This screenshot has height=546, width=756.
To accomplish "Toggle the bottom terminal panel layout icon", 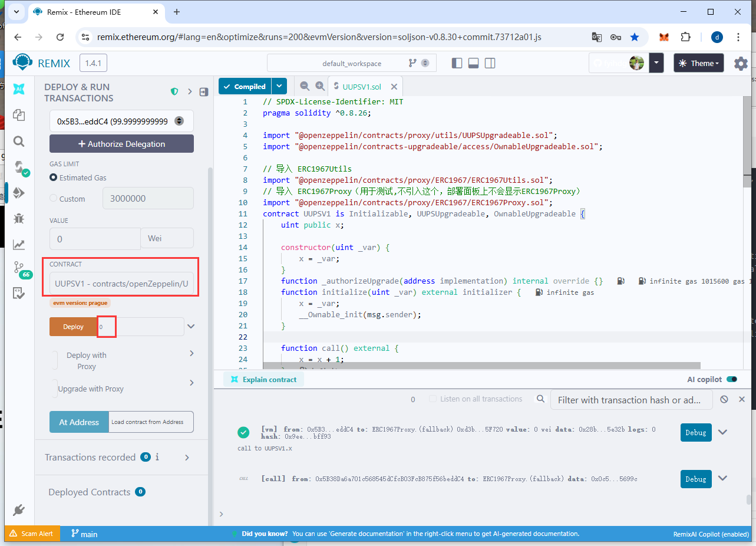I will [x=473, y=63].
